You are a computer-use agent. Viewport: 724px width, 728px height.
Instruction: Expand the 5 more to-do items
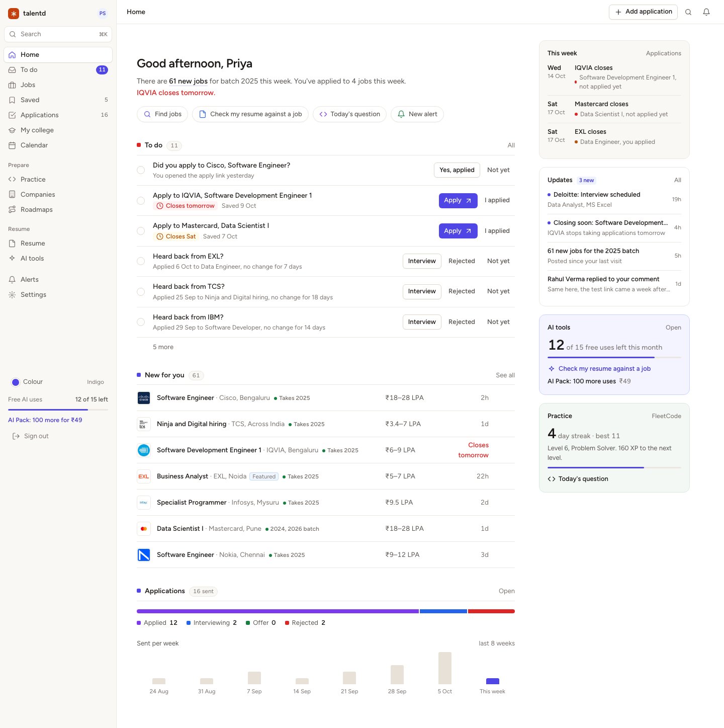[163, 347]
